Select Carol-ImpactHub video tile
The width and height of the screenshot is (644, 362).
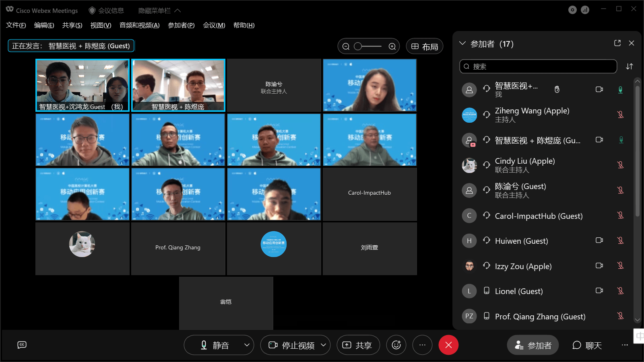click(x=369, y=194)
